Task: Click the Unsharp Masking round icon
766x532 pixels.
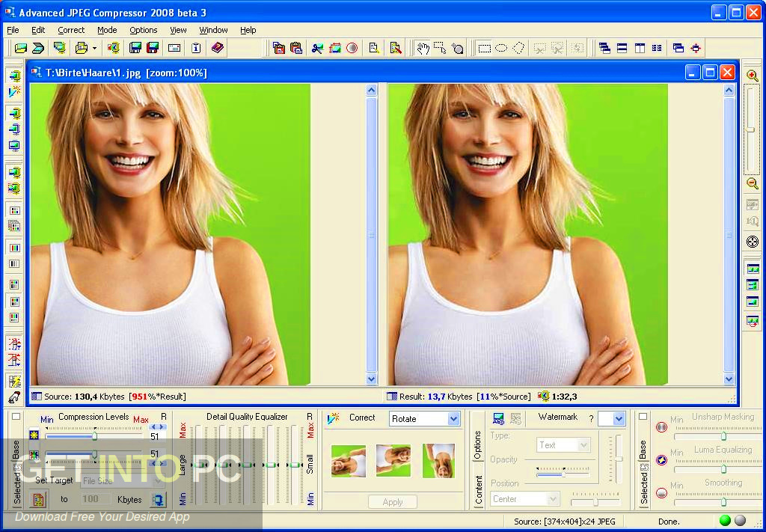Action: (x=661, y=427)
